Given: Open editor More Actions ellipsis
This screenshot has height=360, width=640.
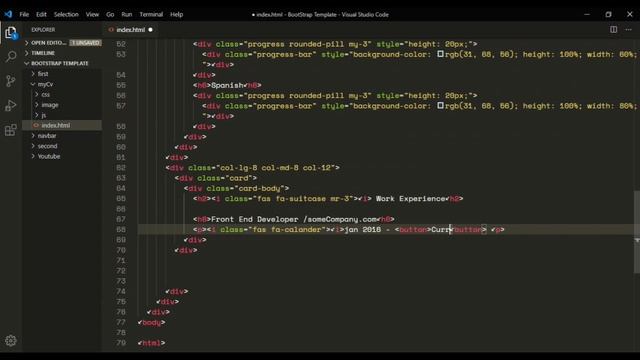Looking at the screenshot, I should 629,29.
